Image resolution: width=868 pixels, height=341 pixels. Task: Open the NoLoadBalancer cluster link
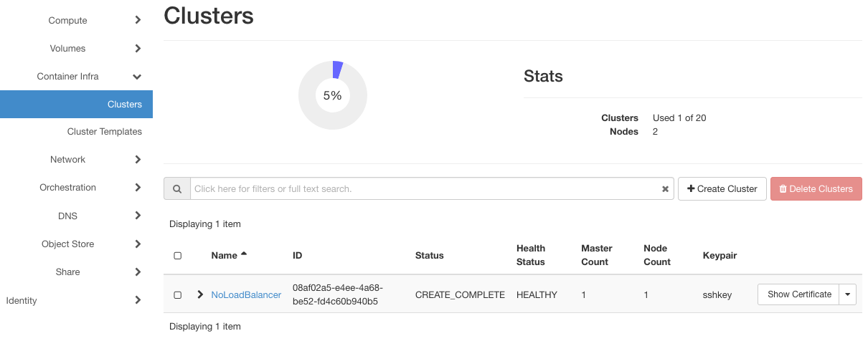[x=246, y=294]
